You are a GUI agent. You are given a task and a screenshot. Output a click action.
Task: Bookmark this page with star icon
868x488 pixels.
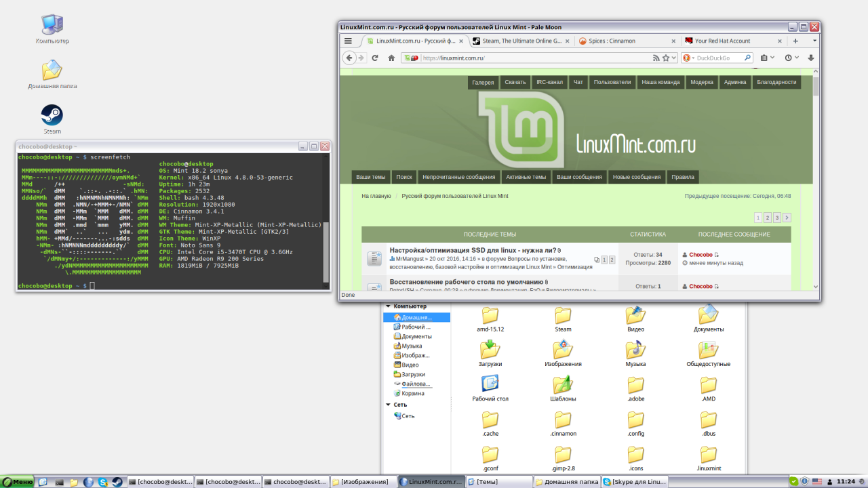(666, 58)
